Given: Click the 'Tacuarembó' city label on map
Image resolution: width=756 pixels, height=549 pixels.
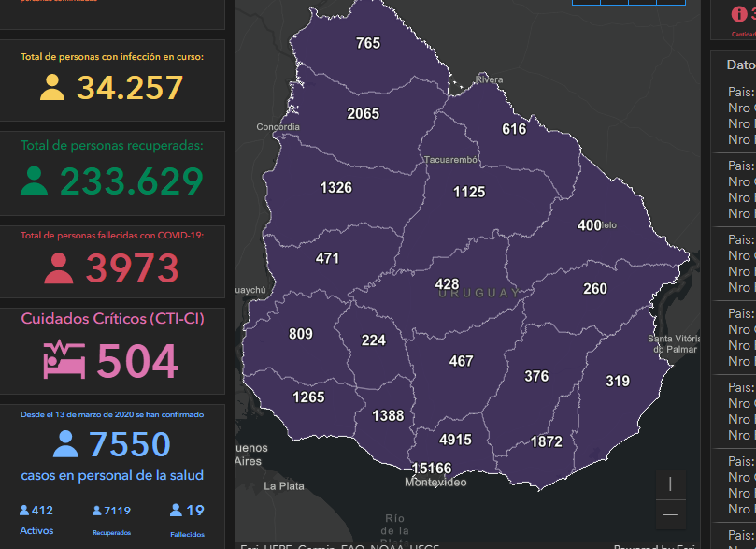Looking at the screenshot, I should (x=450, y=160).
